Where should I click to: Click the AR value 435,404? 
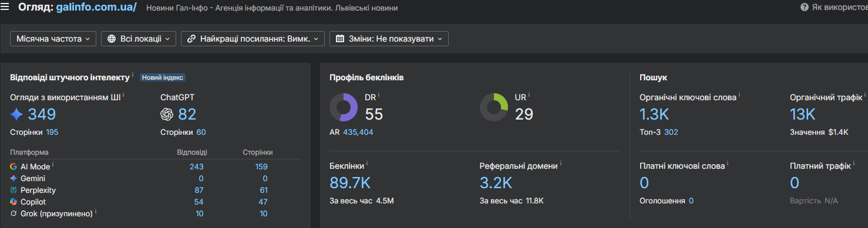[x=358, y=132]
